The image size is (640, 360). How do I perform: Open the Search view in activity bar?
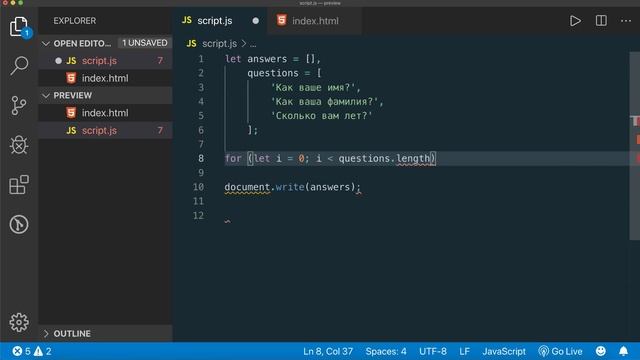pos(19,65)
